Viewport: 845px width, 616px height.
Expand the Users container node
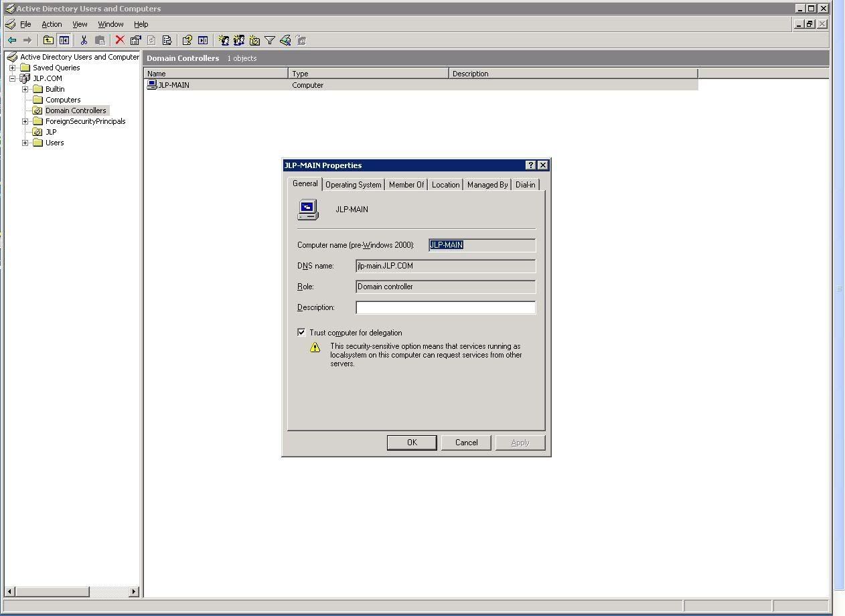(25, 143)
